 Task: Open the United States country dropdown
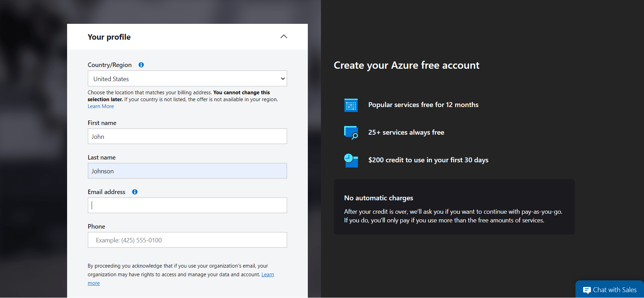click(x=187, y=79)
